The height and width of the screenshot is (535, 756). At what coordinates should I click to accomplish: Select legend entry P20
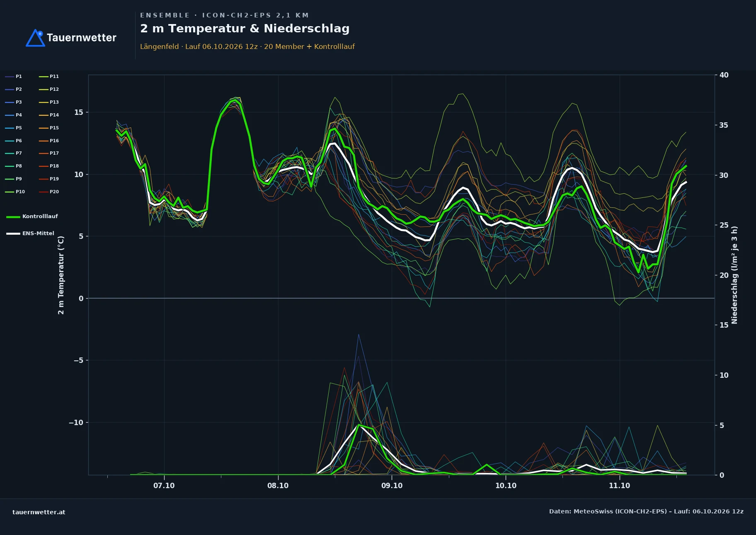(x=49, y=192)
